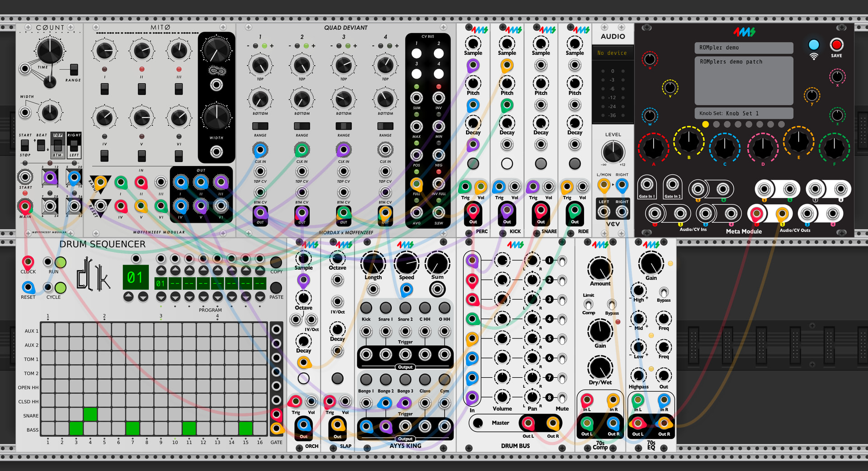
Task: Click the Out jack on KICK module
Action: 507,211
